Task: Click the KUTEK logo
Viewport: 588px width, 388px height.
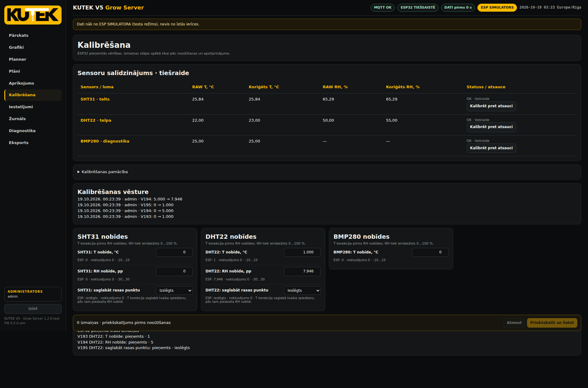Action: tap(33, 15)
